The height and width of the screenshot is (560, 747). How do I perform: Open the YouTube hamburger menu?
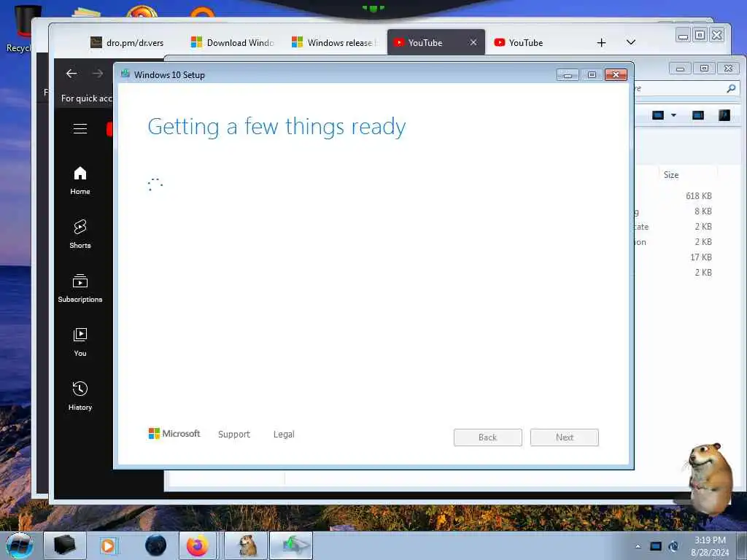(x=80, y=128)
